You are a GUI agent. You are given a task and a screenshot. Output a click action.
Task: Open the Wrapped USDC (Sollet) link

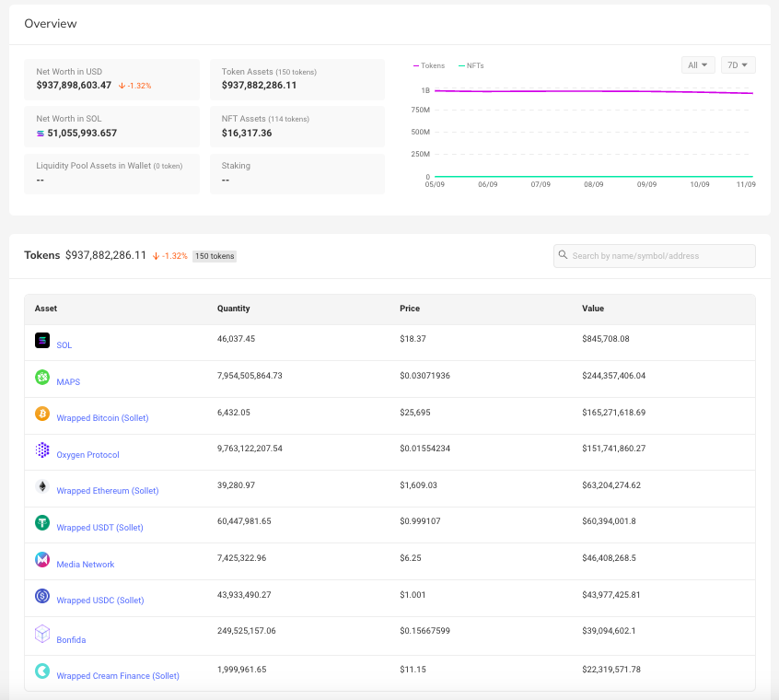click(100, 601)
